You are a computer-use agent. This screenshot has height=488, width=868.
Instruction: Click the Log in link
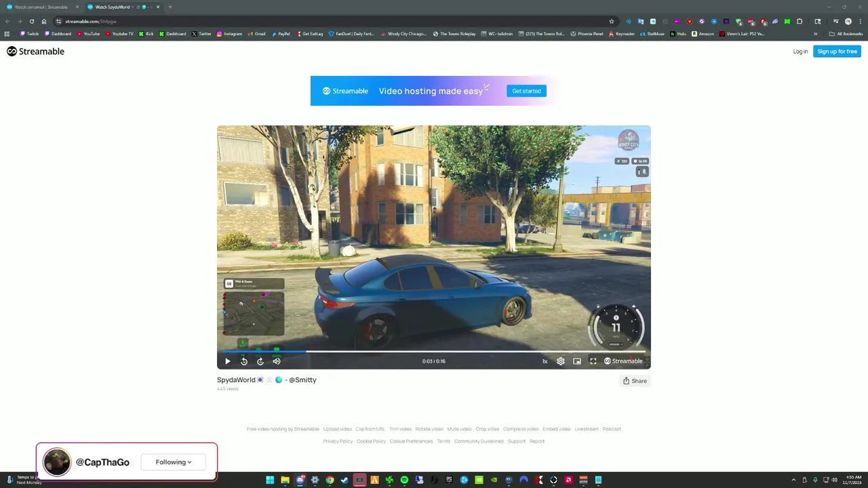800,52
